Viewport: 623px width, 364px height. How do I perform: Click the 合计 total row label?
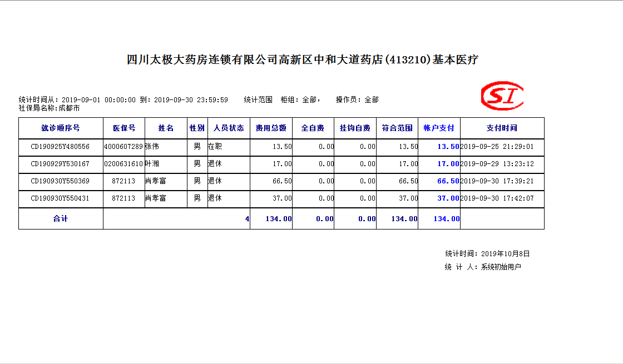[61, 219]
